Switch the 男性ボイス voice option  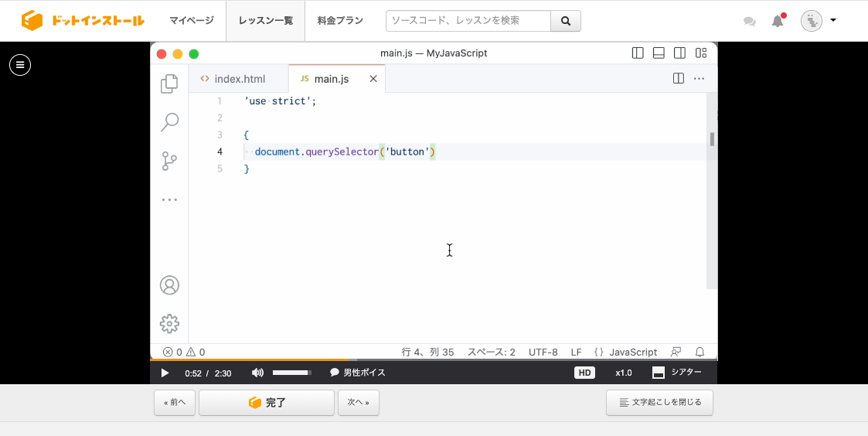click(x=357, y=373)
